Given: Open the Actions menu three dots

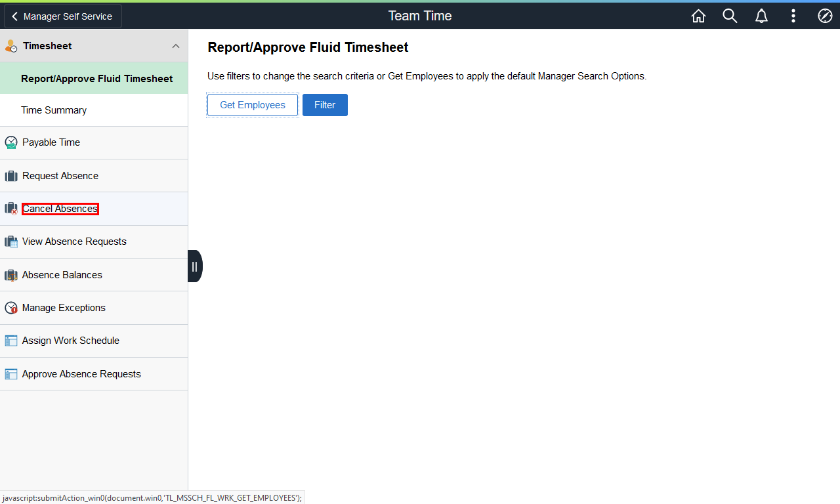Looking at the screenshot, I should [x=793, y=16].
